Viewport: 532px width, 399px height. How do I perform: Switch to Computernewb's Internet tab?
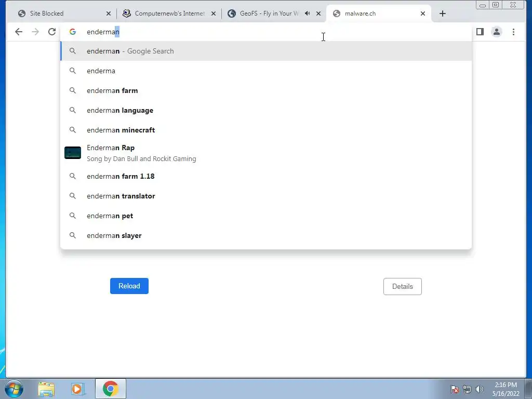pyautogui.click(x=169, y=14)
